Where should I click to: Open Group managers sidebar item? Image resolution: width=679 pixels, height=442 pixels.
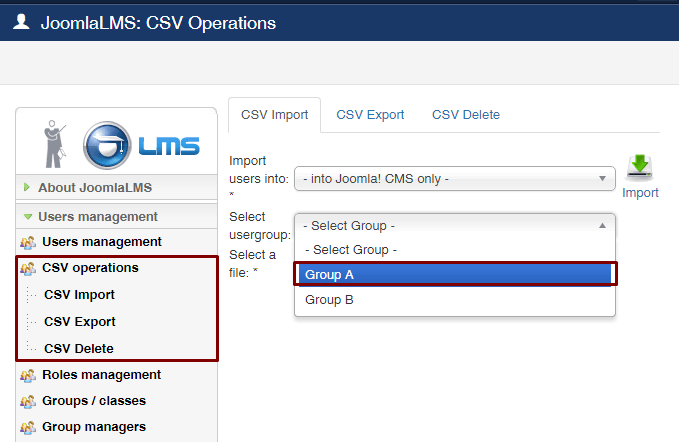tap(94, 427)
